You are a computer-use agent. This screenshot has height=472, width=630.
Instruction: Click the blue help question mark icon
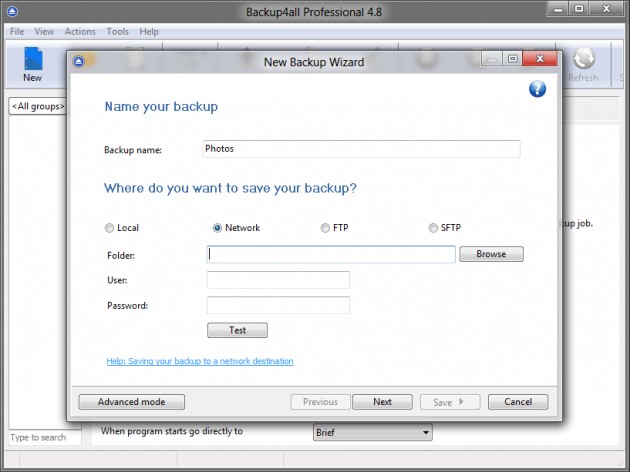(x=537, y=89)
